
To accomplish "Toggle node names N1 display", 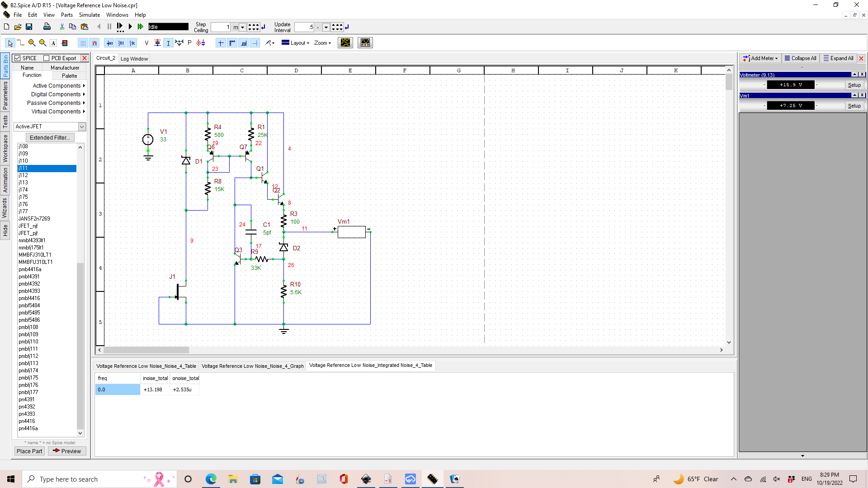I will pyautogui.click(x=109, y=43).
